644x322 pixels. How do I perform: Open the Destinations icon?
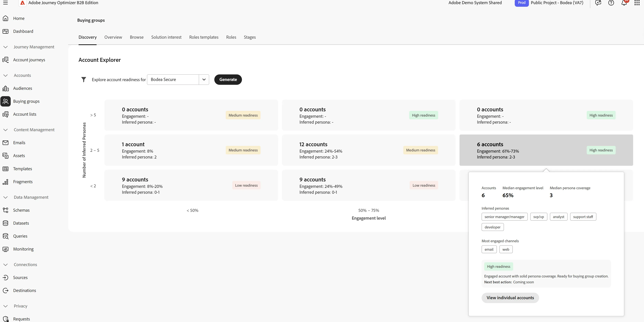6,290
